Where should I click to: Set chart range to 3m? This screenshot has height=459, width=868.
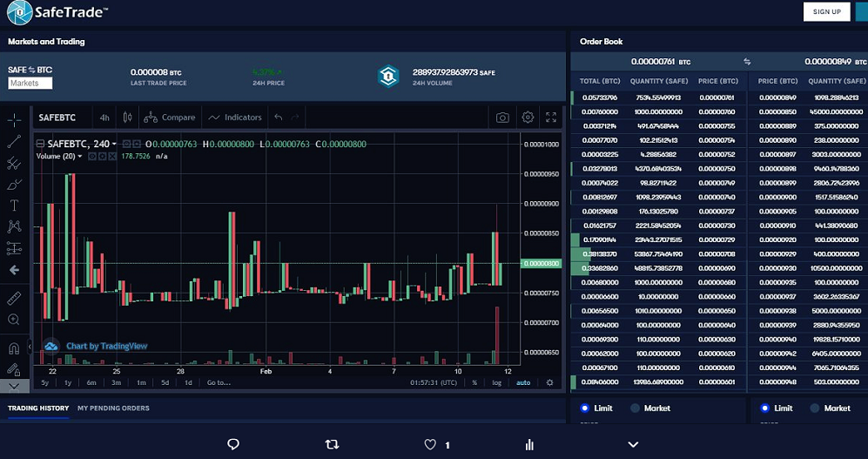coord(117,382)
